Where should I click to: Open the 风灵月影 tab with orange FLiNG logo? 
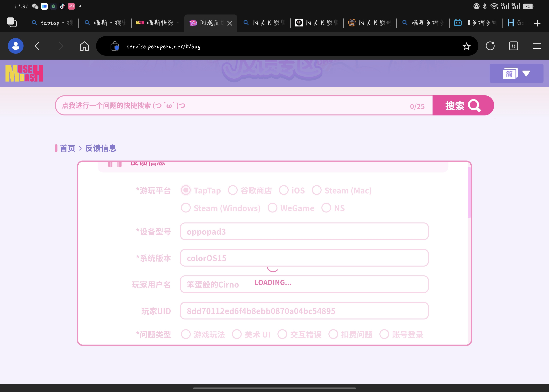point(370,23)
